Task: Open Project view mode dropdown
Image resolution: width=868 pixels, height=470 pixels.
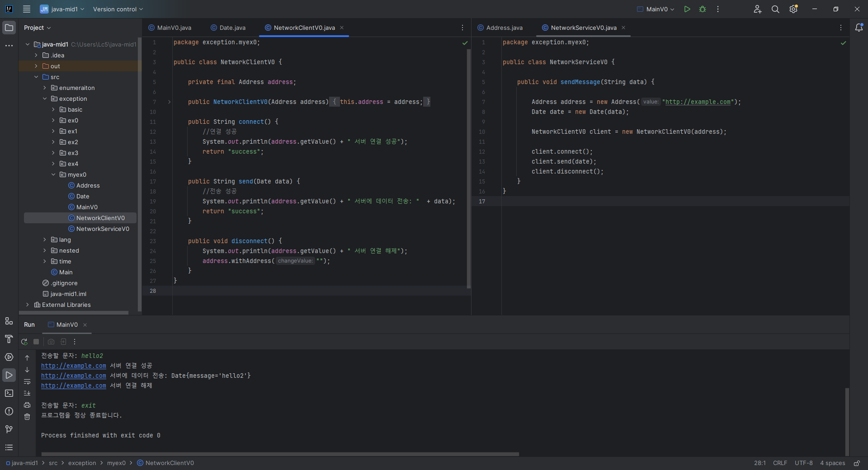Action: point(38,28)
